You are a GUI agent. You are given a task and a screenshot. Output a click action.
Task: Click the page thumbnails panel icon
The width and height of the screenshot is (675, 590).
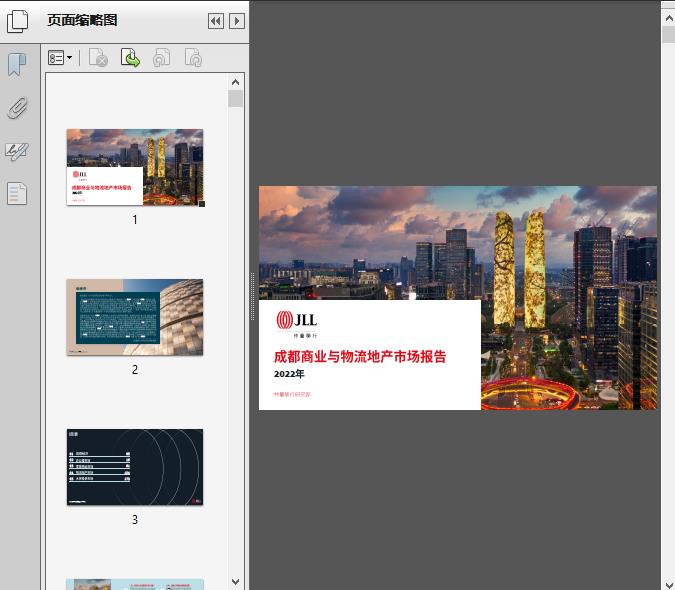(18, 21)
